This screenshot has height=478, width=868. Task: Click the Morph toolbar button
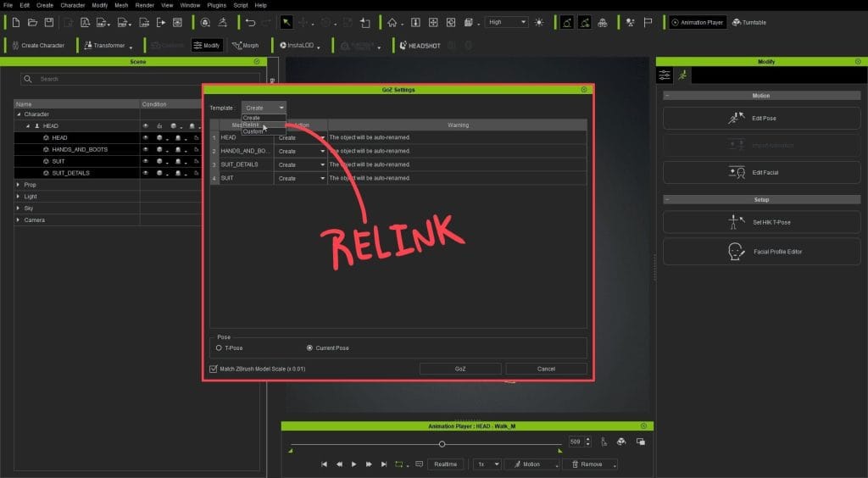(x=246, y=46)
